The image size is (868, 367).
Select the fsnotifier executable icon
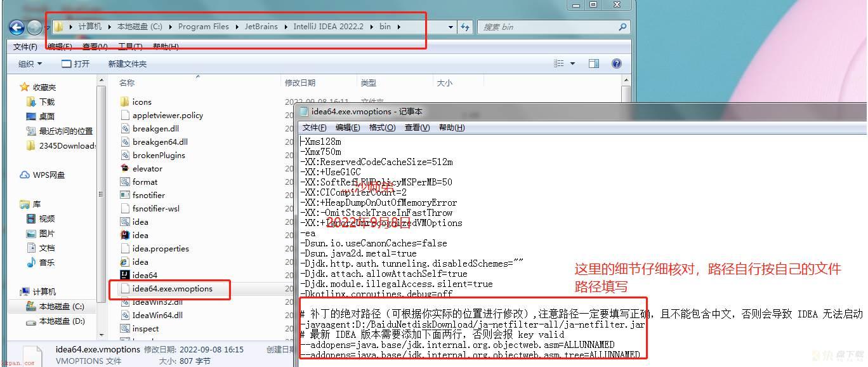coord(125,195)
